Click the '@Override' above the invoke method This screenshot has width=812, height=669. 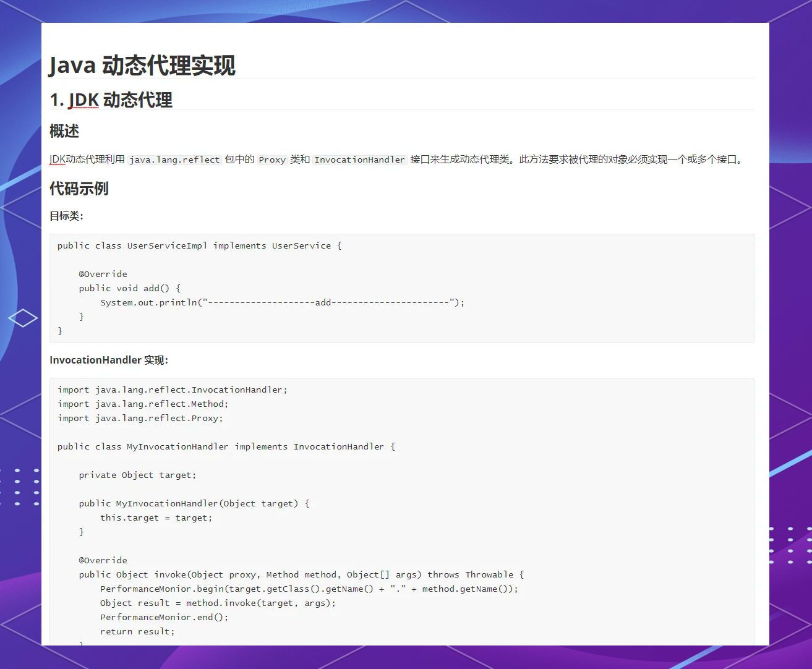[x=103, y=560]
